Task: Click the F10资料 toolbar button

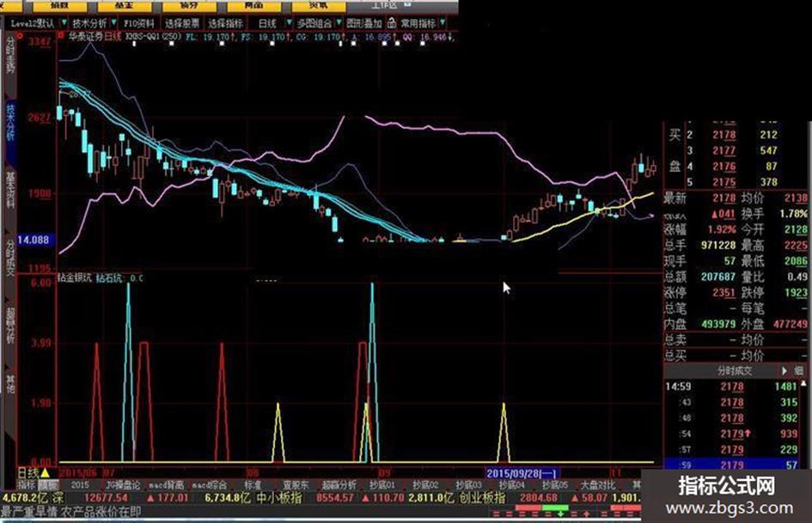Action: coord(139,24)
